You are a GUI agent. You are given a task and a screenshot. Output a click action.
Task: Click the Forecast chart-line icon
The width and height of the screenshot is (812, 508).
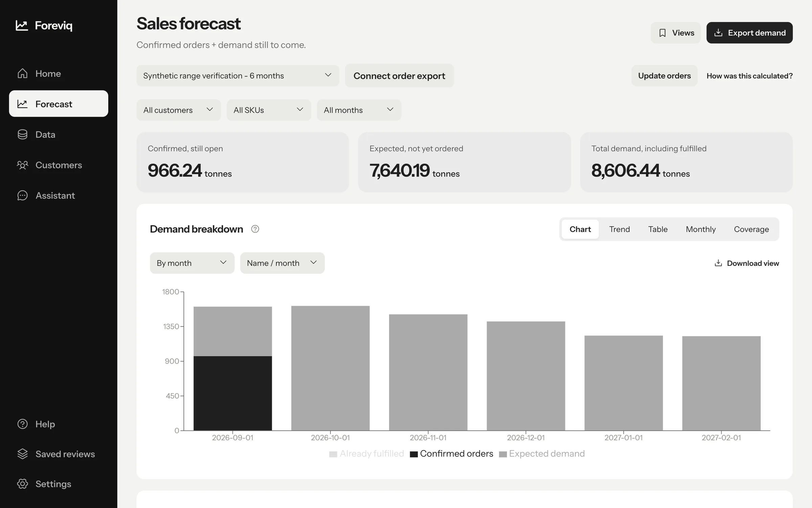click(x=22, y=104)
